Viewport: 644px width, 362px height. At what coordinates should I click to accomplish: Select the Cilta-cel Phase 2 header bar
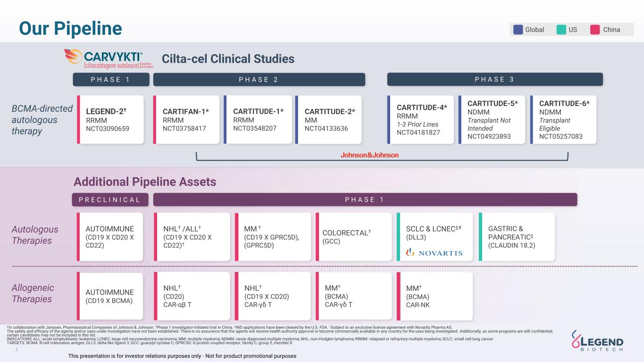pyautogui.click(x=259, y=79)
